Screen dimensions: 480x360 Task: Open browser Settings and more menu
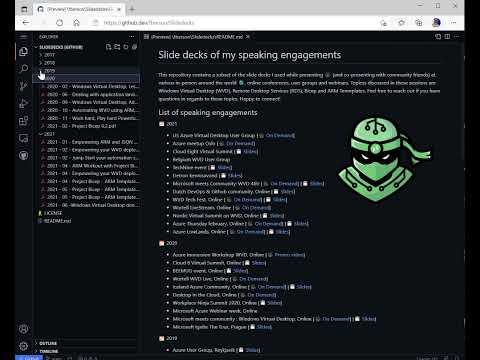coord(454,23)
